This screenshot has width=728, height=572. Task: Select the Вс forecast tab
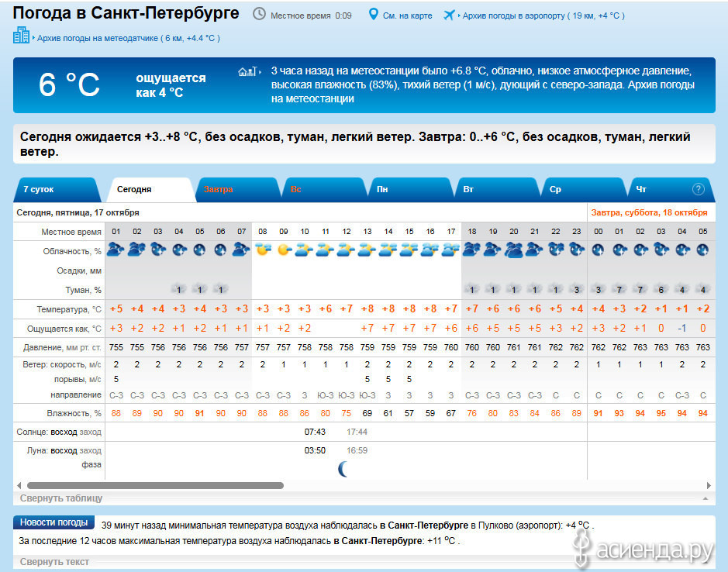point(296,189)
